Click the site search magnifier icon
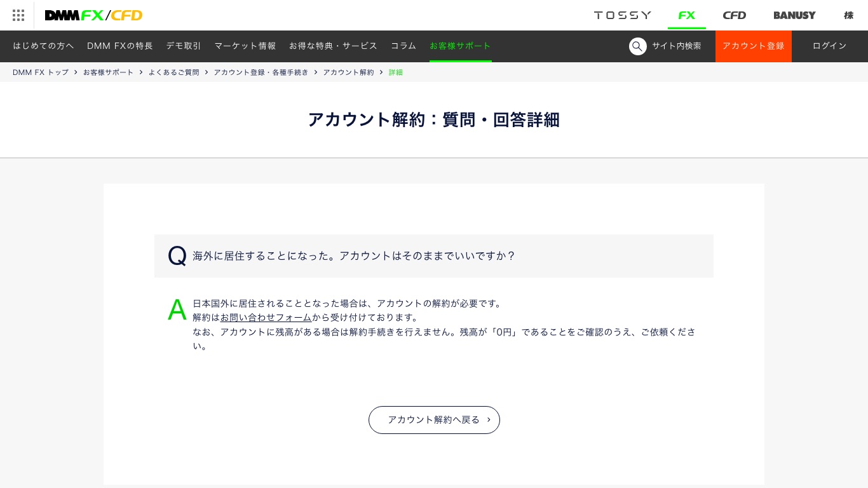868x488 pixels. (x=637, y=46)
